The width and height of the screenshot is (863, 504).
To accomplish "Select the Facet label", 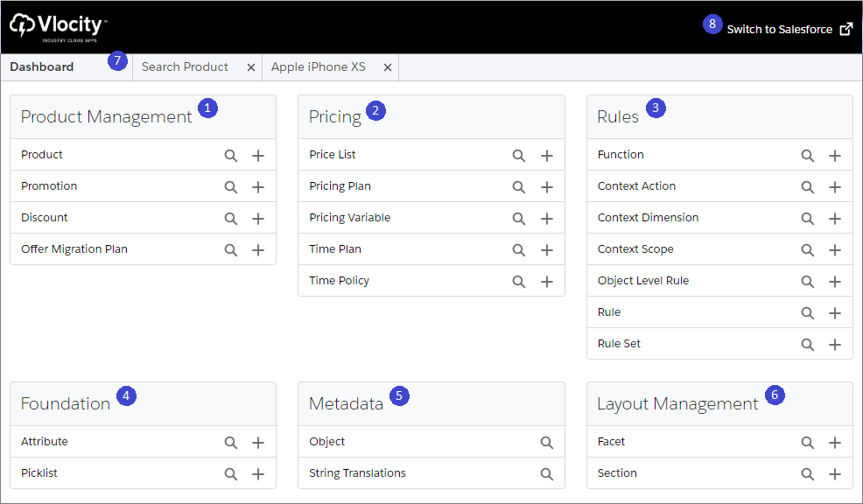I will (612, 442).
